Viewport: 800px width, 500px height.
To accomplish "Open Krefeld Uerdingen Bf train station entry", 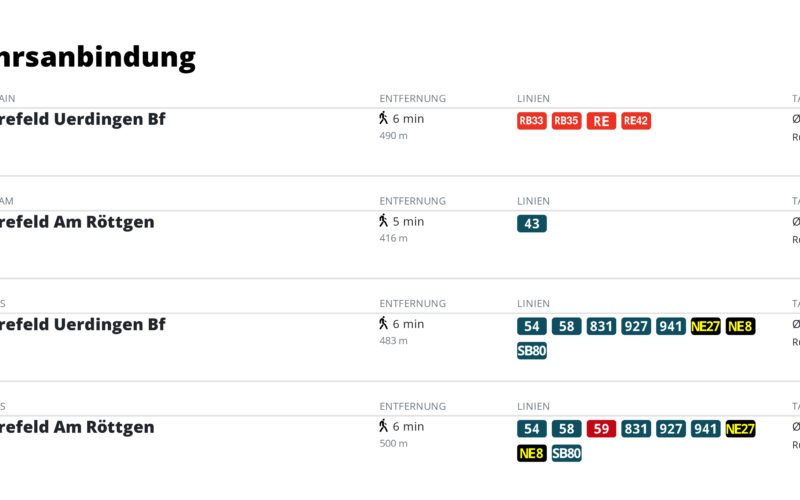I will 83,119.
